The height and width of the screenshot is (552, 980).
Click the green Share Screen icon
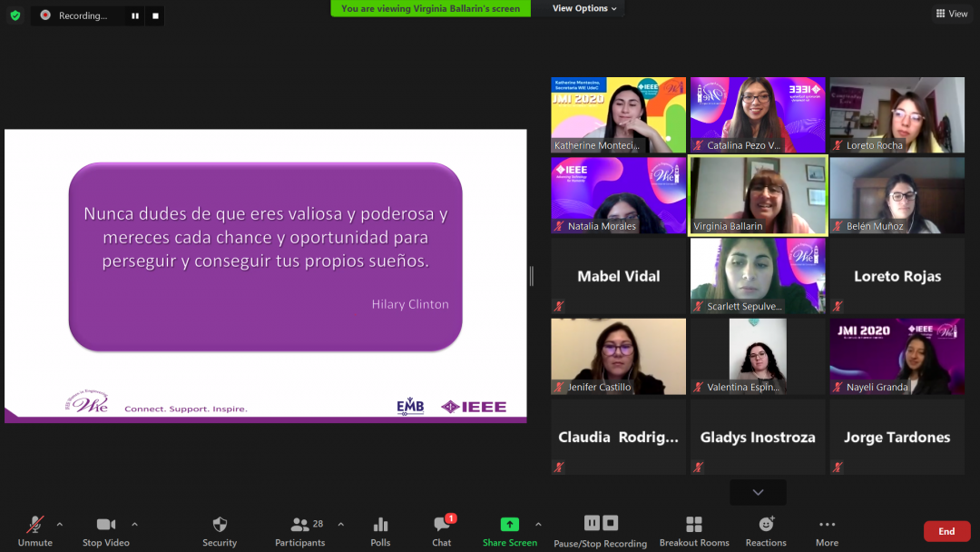(510, 525)
